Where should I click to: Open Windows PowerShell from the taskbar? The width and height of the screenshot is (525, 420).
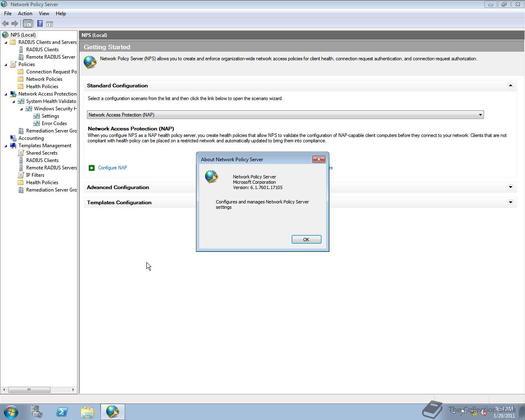click(62, 412)
